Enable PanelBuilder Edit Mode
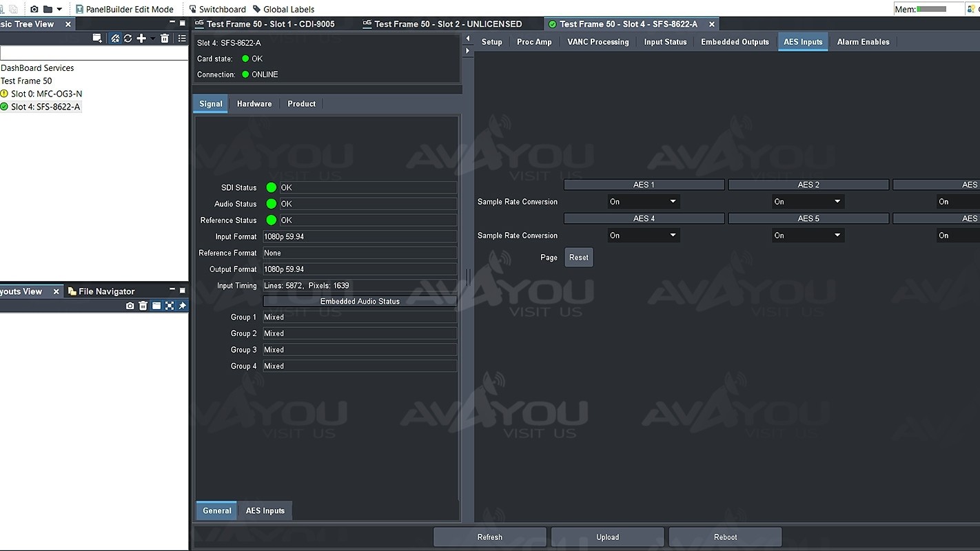The width and height of the screenshot is (980, 551). (x=124, y=9)
